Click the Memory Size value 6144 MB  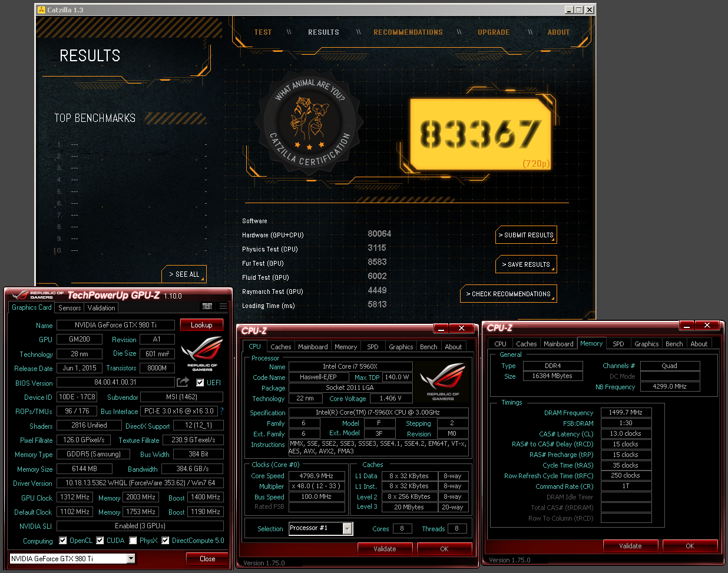point(84,469)
